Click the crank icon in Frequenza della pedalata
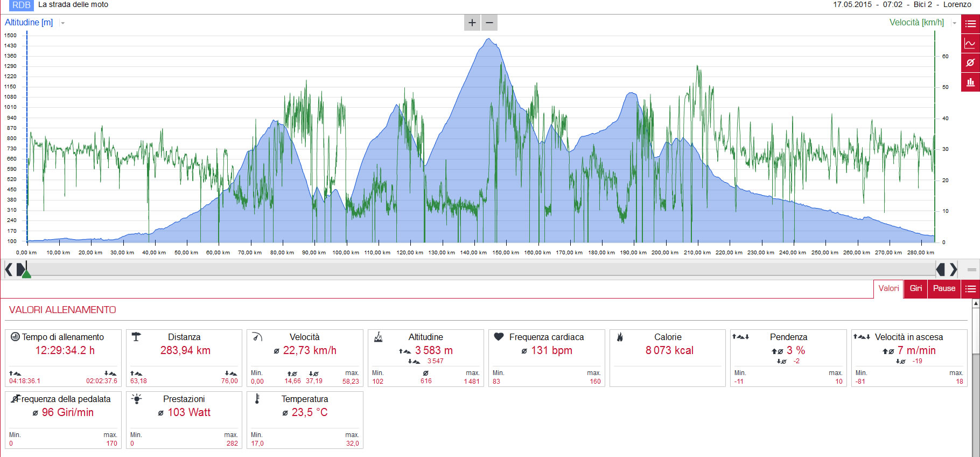The height and width of the screenshot is (457, 980). (x=15, y=399)
